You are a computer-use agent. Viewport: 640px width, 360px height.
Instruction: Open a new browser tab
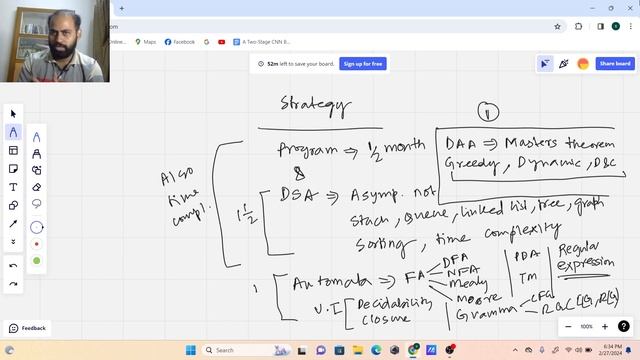tap(122, 8)
